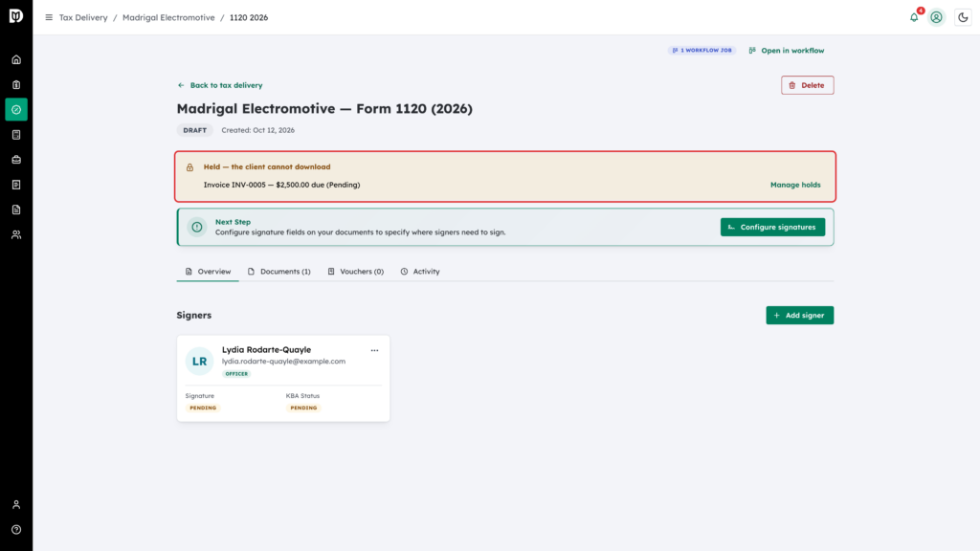Image resolution: width=980 pixels, height=551 pixels.
Task: Toggle dark mode moon icon
Action: pyautogui.click(x=963, y=17)
